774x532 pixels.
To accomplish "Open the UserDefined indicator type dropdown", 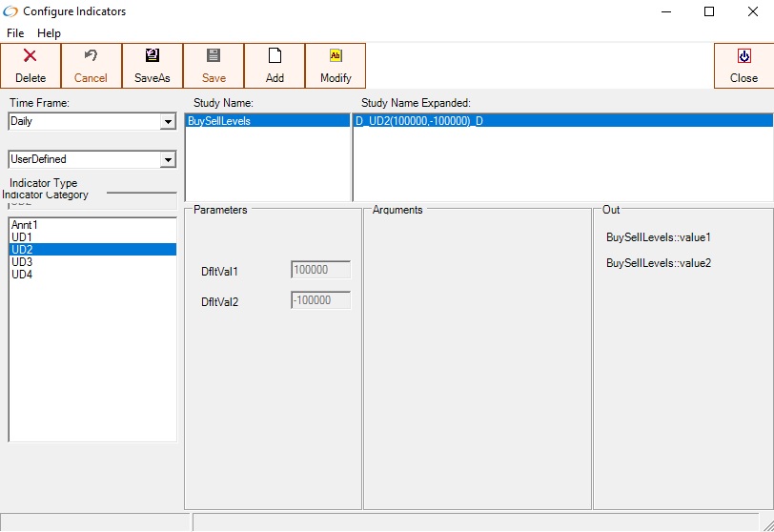I will point(168,160).
